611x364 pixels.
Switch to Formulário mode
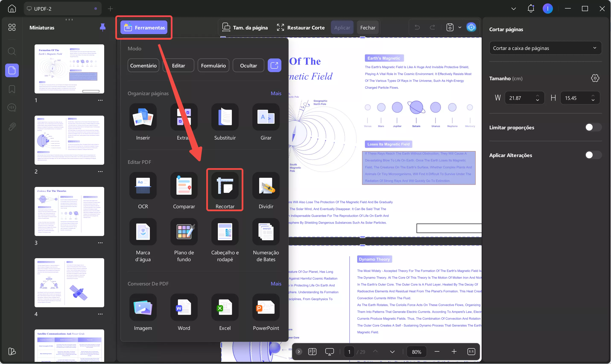pyautogui.click(x=213, y=66)
